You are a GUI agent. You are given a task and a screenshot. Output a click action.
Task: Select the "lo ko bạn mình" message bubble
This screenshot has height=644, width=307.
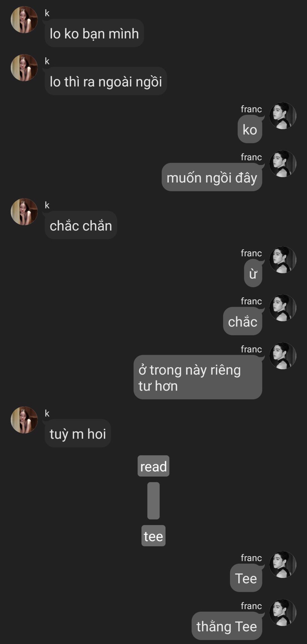(94, 33)
